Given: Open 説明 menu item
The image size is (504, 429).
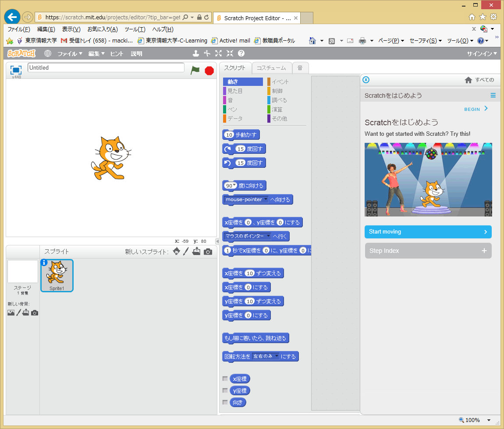Looking at the screenshot, I should click(x=137, y=53).
